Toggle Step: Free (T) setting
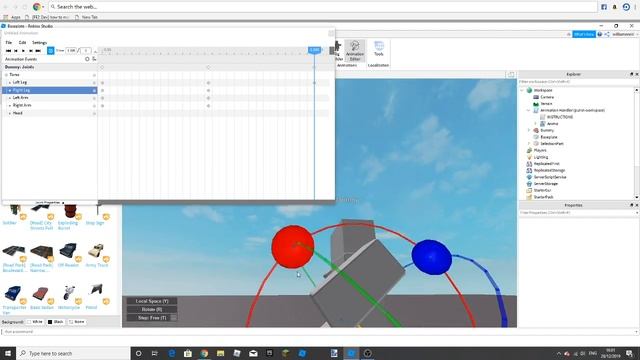Screen dimensions: 640x360 click(x=152, y=318)
